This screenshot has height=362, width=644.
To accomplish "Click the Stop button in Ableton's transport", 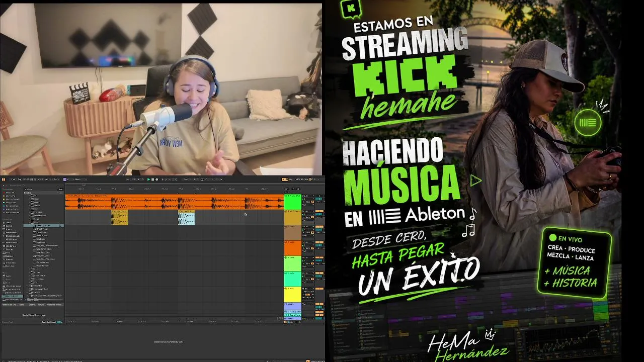I will 152,179.
